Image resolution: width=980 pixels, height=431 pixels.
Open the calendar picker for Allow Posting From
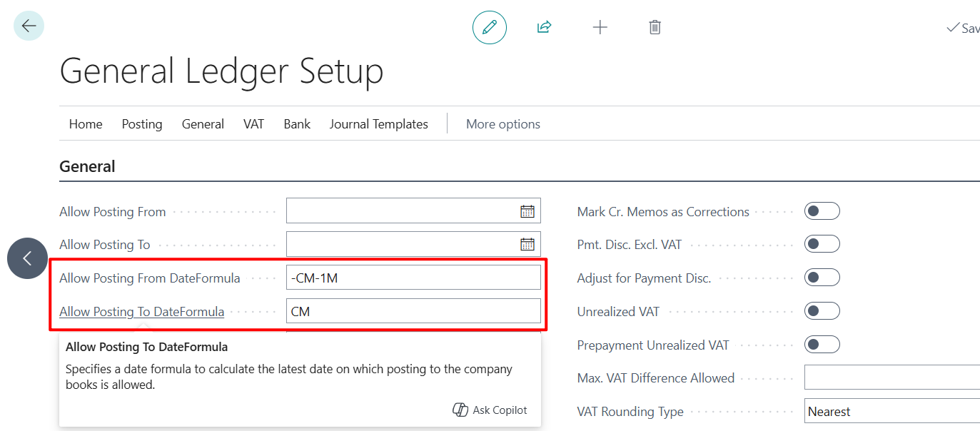coord(529,210)
